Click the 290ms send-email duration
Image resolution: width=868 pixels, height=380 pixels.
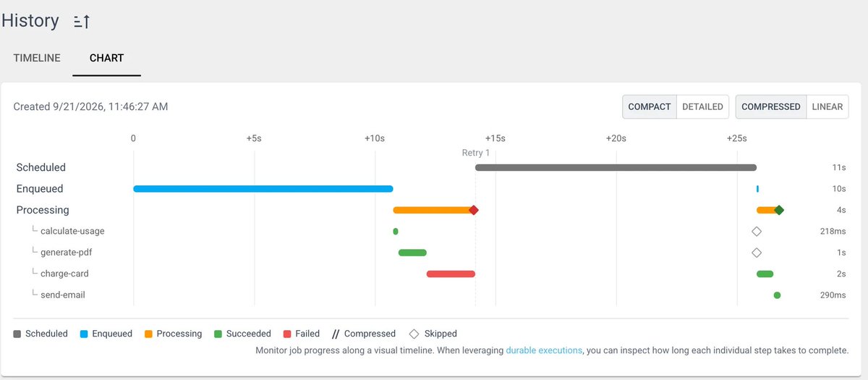(833, 295)
